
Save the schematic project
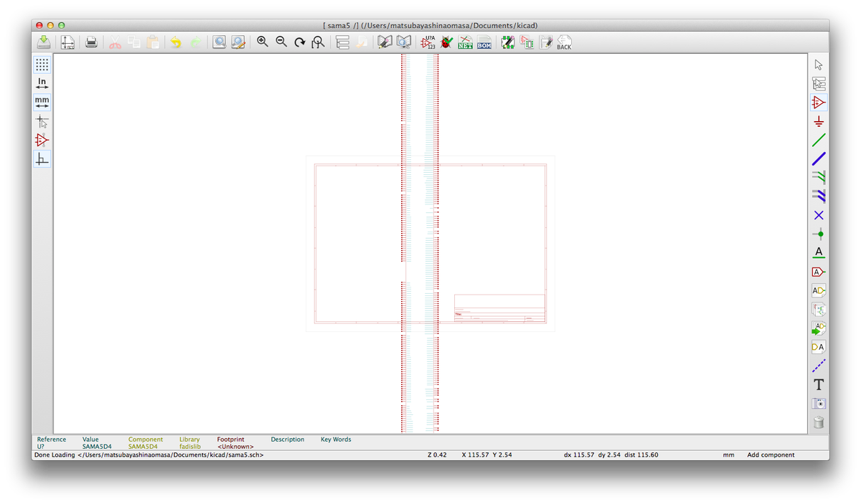tap(44, 42)
